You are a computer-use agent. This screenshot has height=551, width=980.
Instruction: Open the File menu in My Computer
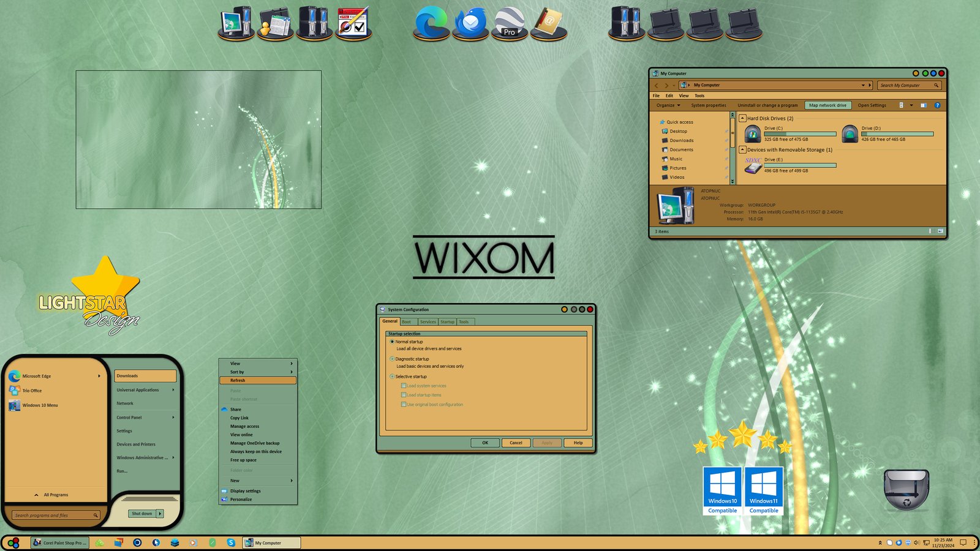(656, 96)
